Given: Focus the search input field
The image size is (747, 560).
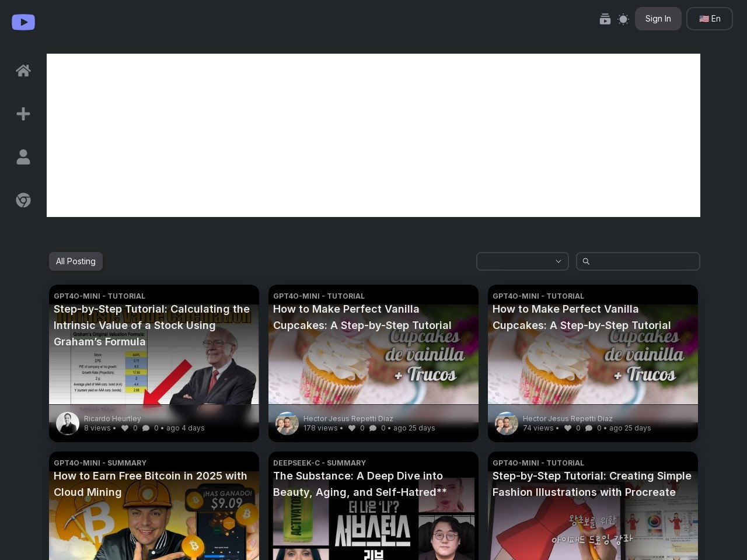Looking at the screenshot, I should (x=638, y=261).
